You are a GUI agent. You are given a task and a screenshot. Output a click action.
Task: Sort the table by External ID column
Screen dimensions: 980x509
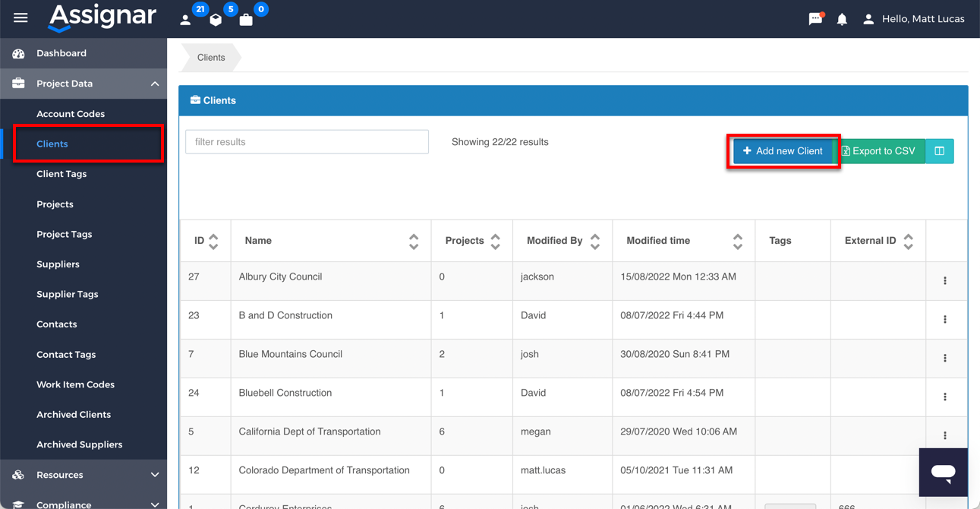tap(909, 242)
